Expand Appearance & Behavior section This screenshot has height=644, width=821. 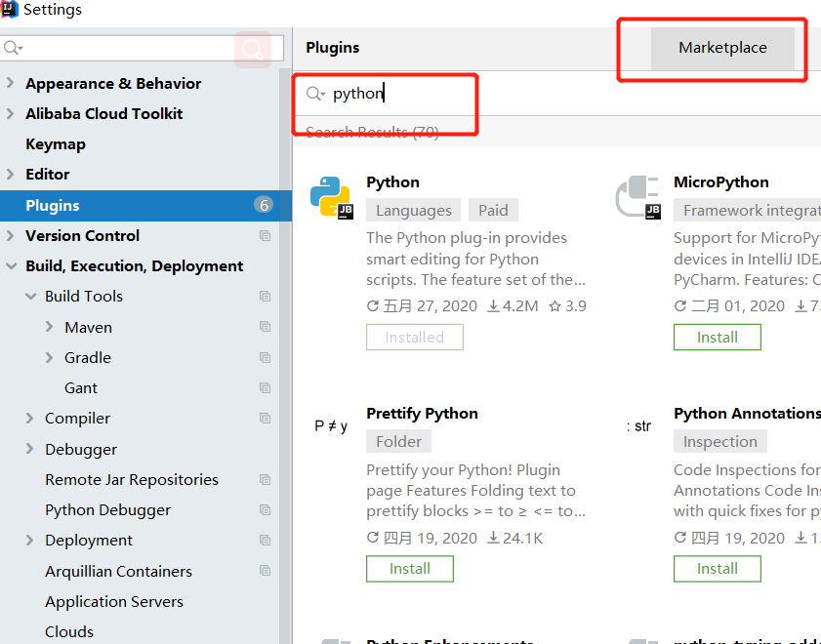click(x=10, y=83)
